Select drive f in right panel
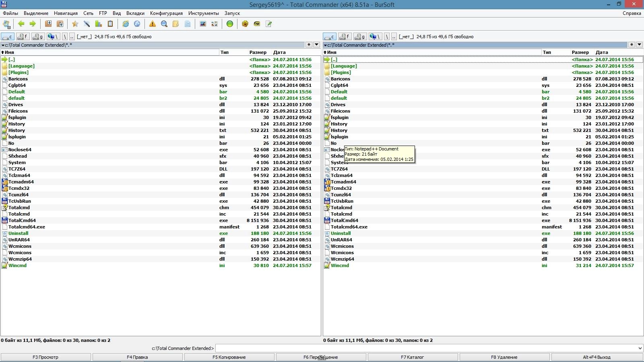The image size is (644, 362). [x=345, y=37]
